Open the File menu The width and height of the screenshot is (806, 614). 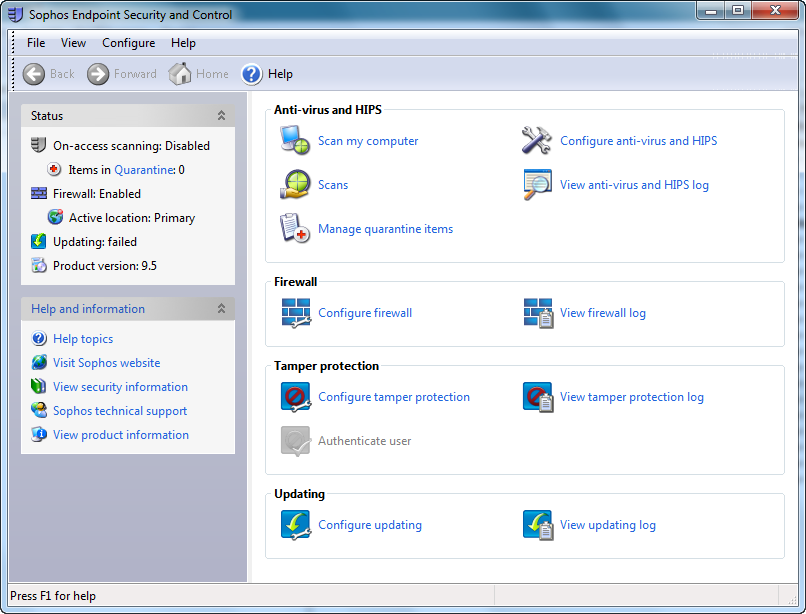(x=36, y=43)
